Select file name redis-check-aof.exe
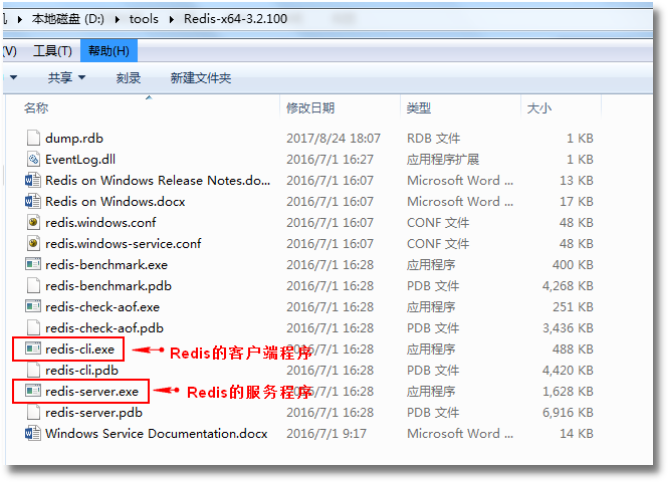 click(103, 307)
